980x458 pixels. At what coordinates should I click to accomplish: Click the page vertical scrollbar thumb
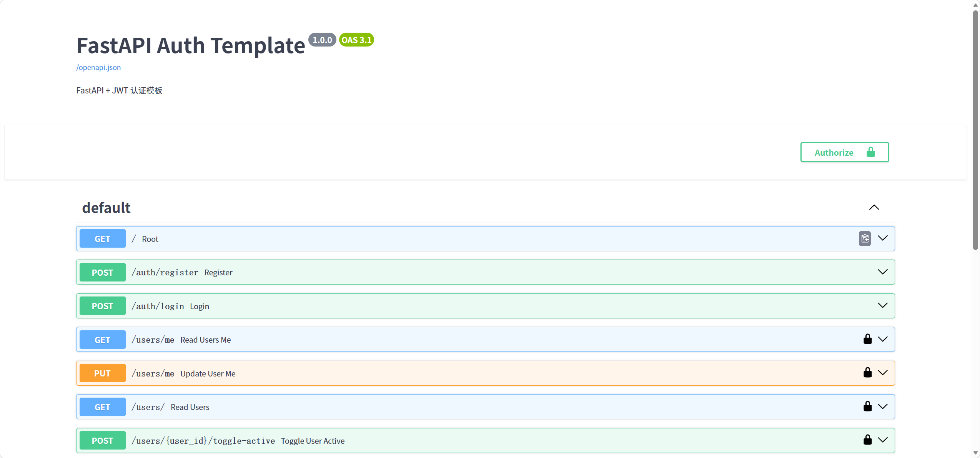point(975,130)
